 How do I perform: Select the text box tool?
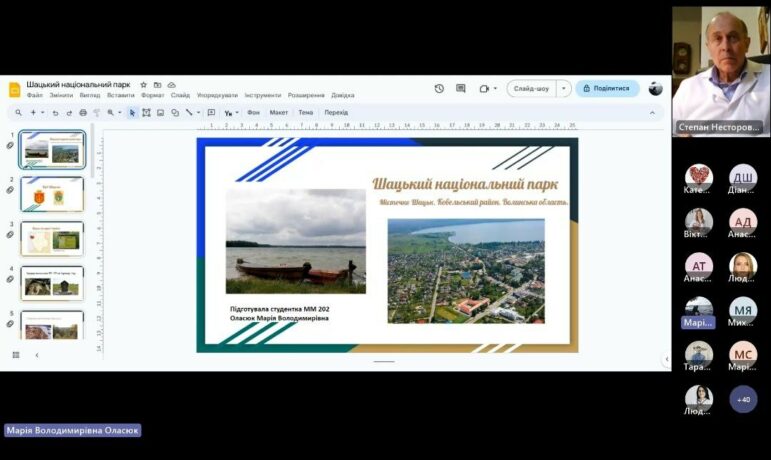pyautogui.click(x=146, y=113)
